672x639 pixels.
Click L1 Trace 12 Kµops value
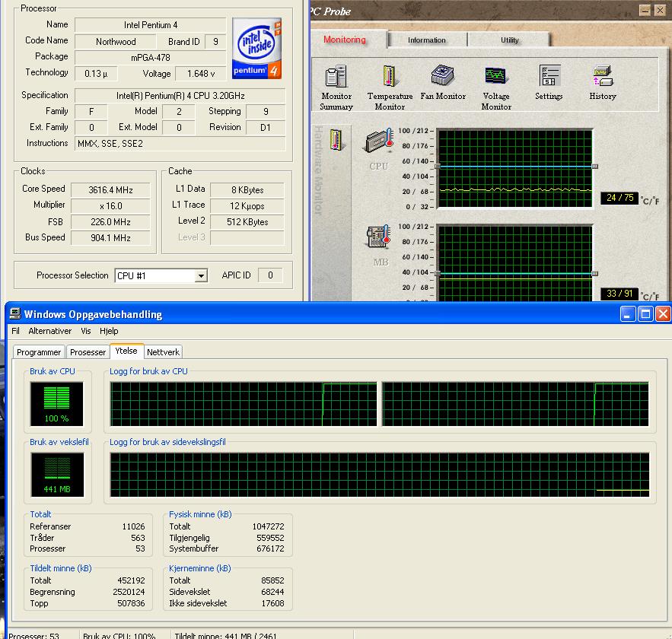click(247, 206)
